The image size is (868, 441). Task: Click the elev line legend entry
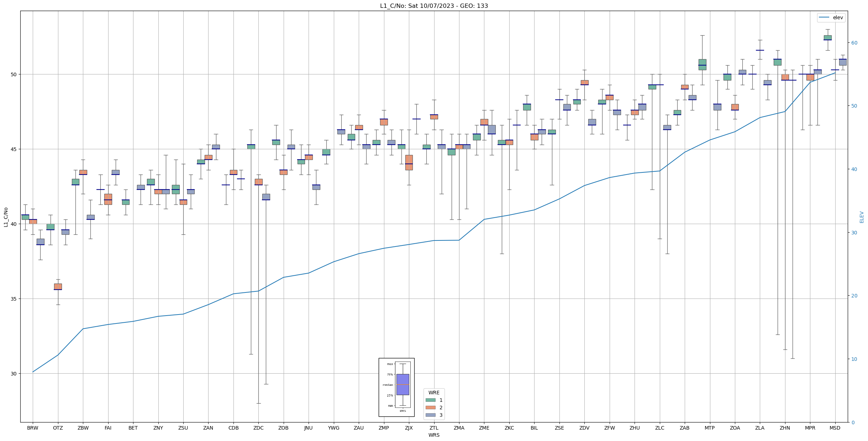coord(831,17)
